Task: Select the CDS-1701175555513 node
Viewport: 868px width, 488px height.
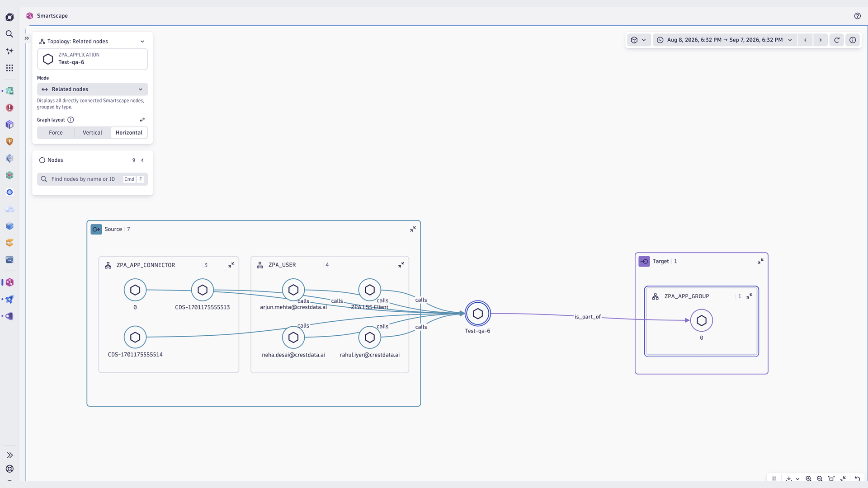Action: 203,290
